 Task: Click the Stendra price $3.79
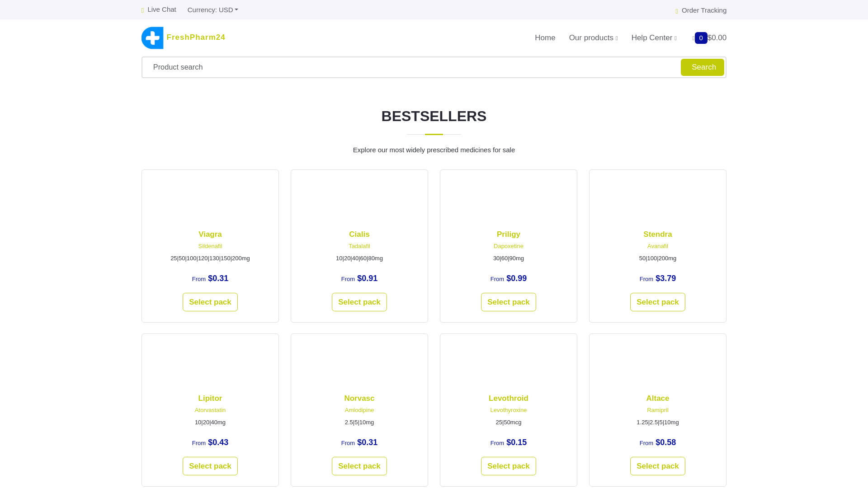pyautogui.click(x=665, y=279)
